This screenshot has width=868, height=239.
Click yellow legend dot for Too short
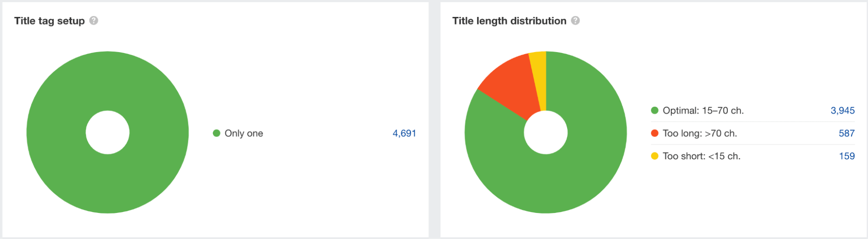tap(654, 156)
